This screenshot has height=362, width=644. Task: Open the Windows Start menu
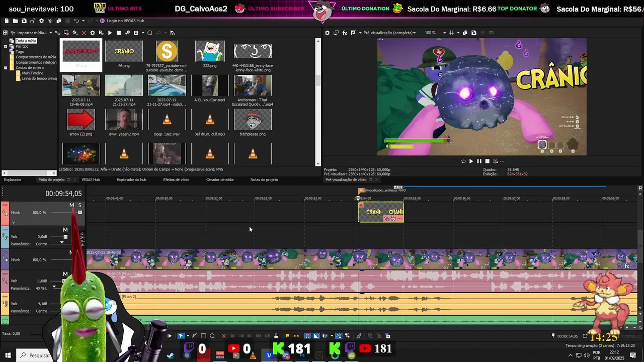[x=8, y=355]
